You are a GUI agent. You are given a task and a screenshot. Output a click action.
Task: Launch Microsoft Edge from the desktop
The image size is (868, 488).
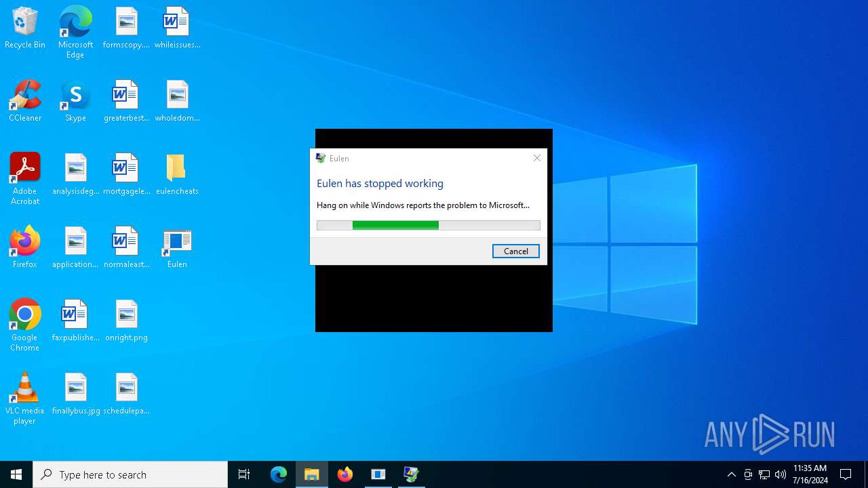tap(75, 33)
